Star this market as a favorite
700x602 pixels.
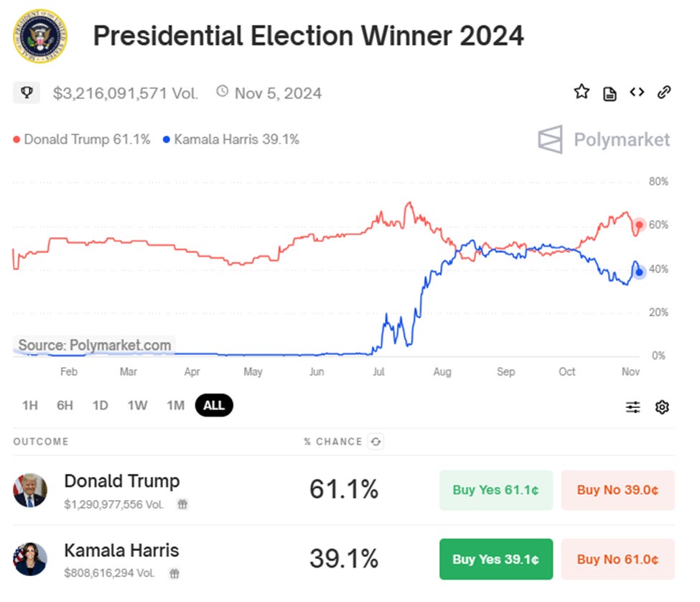(582, 91)
